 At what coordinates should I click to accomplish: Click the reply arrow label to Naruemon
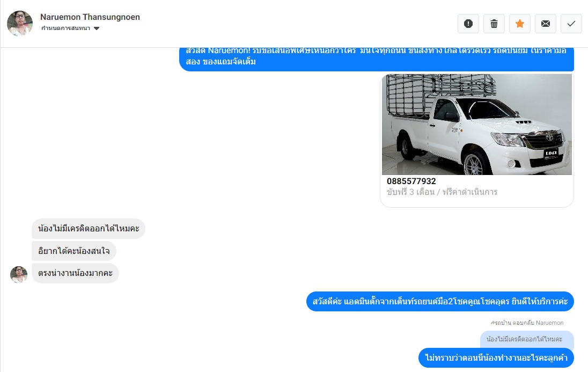[527, 323]
